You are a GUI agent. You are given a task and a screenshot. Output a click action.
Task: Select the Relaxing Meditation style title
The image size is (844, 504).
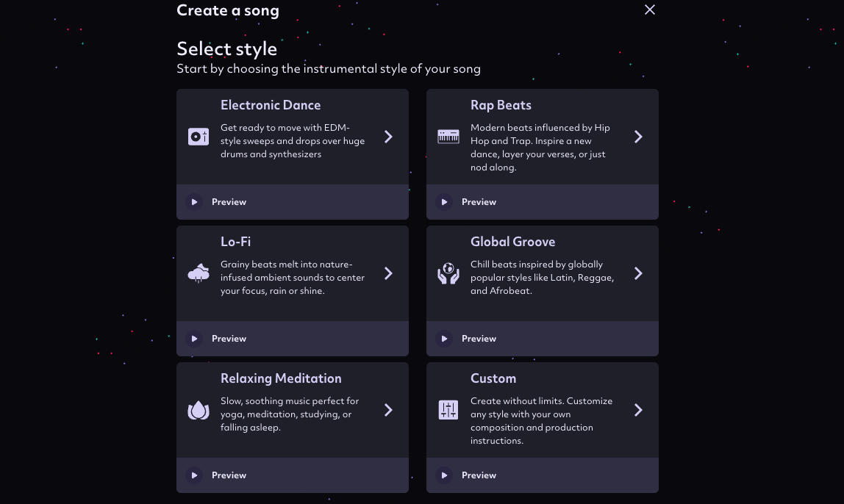[281, 378]
